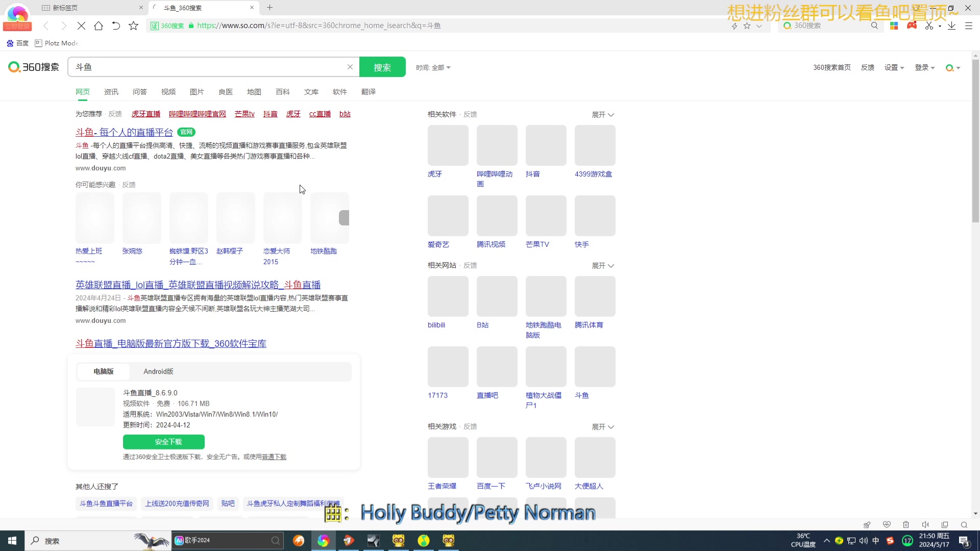Open the browser home page icon
This screenshot has height=551, width=980.
pyautogui.click(x=99, y=26)
